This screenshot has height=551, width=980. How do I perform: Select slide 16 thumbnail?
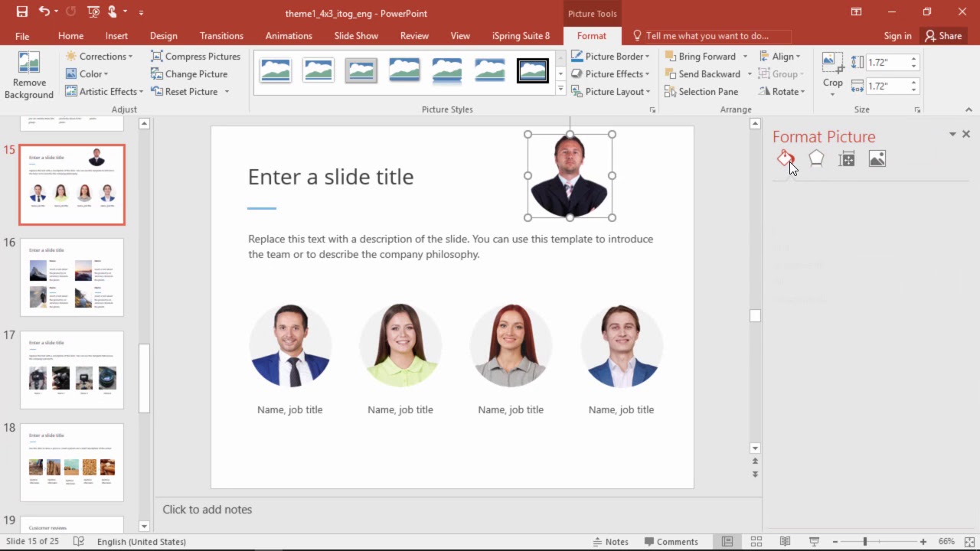click(x=72, y=277)
